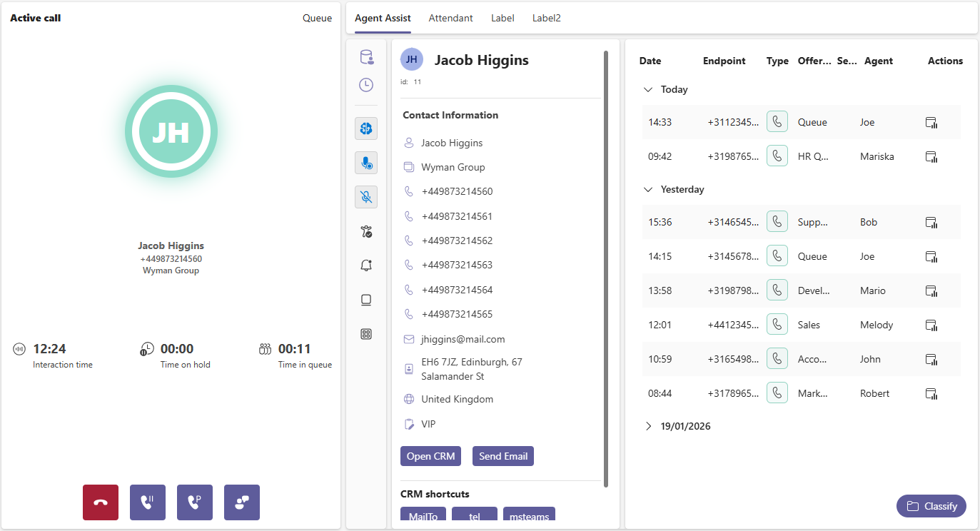Screen dimensions: 980x531
Task: Click the Open CRM button
Action: pyautogui.click(x=431, y=456)
